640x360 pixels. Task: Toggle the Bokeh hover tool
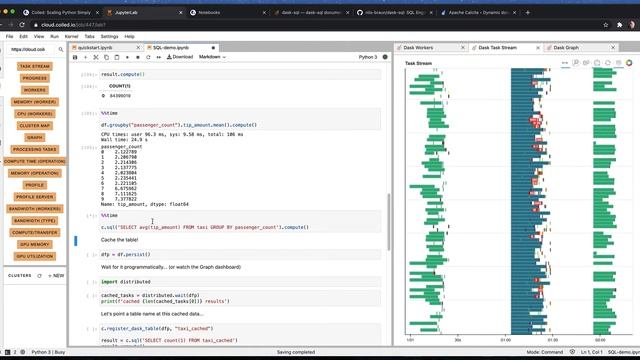[x=618, y=63]
